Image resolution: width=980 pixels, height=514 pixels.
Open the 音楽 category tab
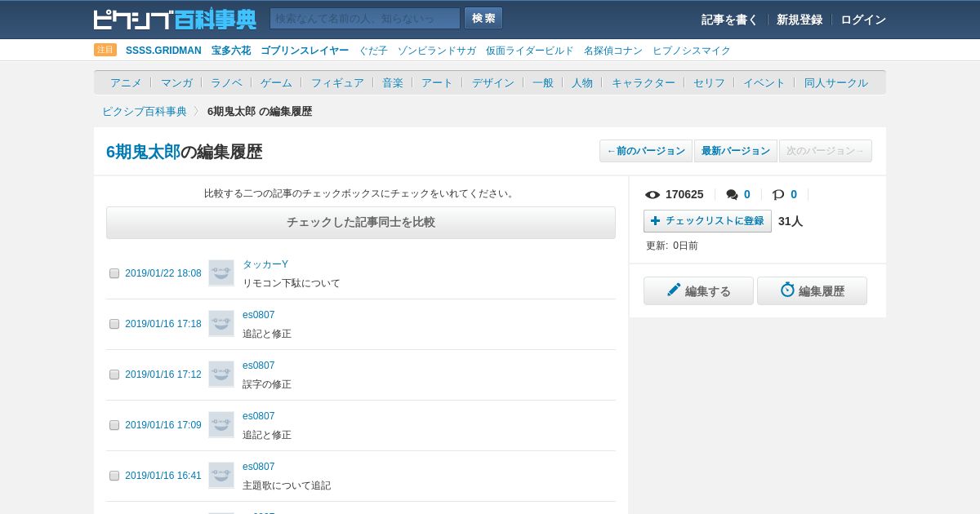click(x=393, y=82)
